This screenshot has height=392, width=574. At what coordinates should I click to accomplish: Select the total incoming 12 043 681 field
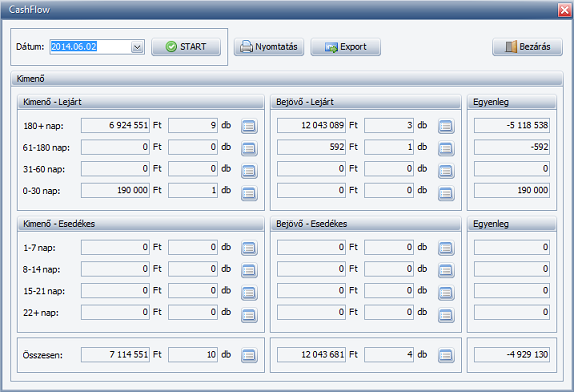pos(312,355)
